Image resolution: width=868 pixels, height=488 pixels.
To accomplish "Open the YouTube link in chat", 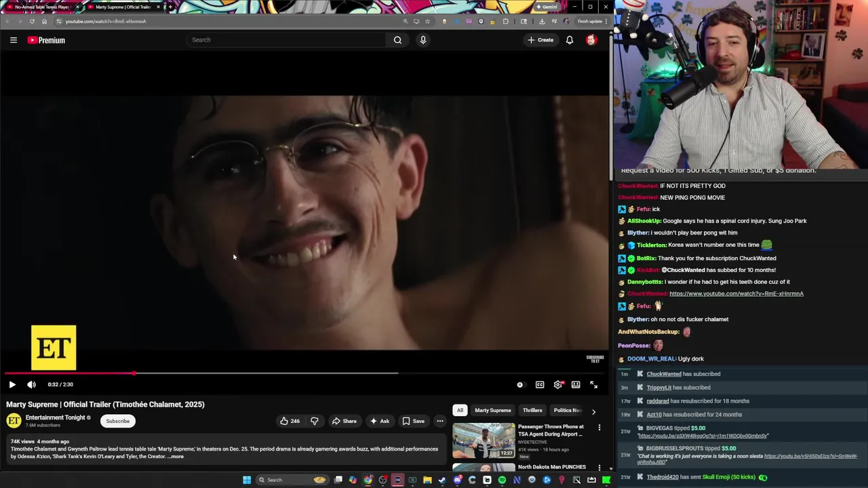I will 736,293.
